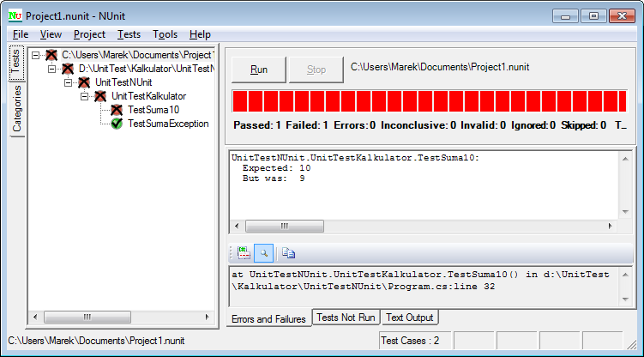This screenshot has height=357, width=644.
Task: Click the failure icon next to UnitTestNUnit
Action: [83, 82]
